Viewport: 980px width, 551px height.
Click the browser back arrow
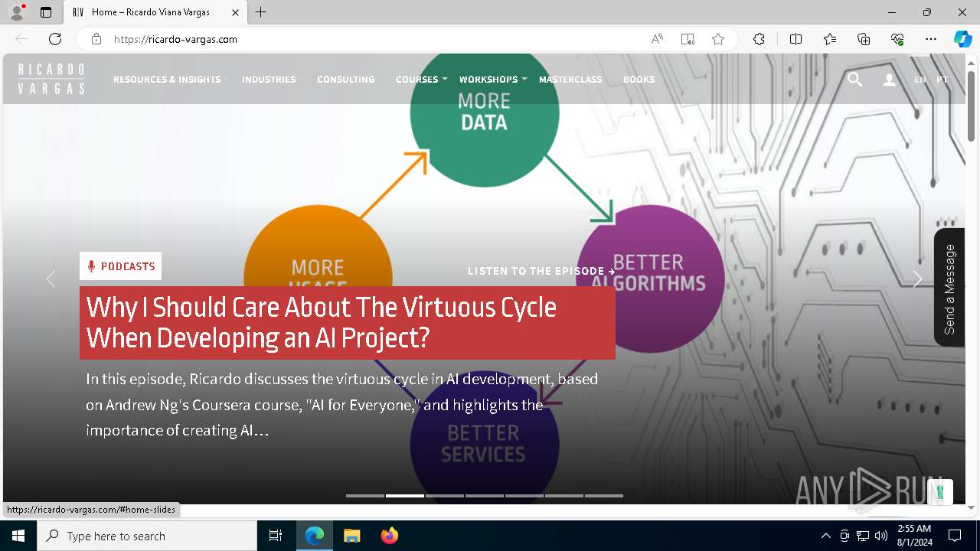(21, 39)
